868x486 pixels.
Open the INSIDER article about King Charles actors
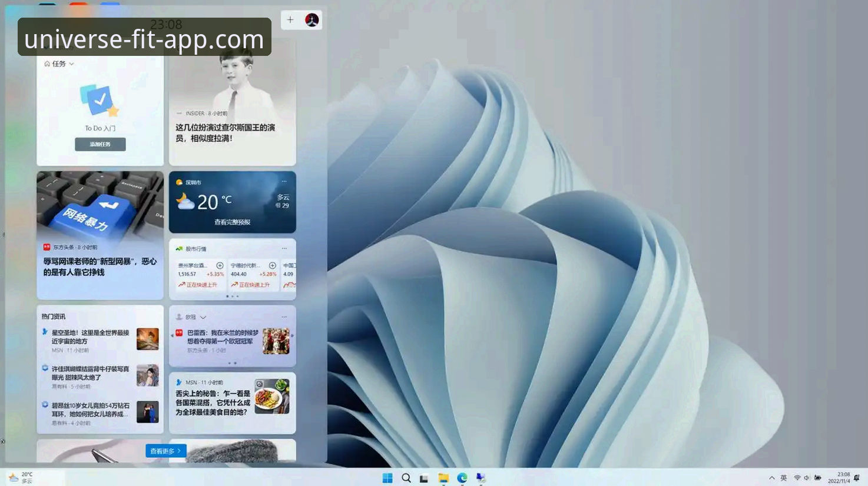tap(225, 133)
